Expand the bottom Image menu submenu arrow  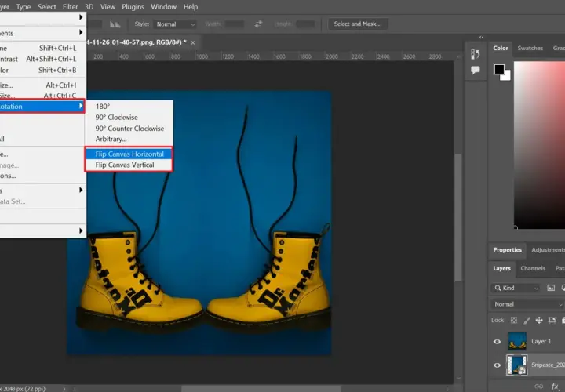click(81, 230)
